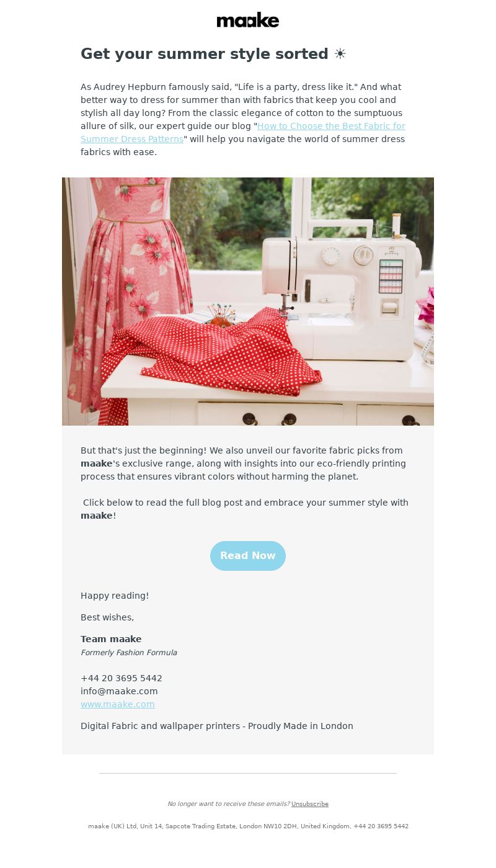Click the 'Formerly Fashion Formula' text
496x868 pixels.
(x=128, y=653)
